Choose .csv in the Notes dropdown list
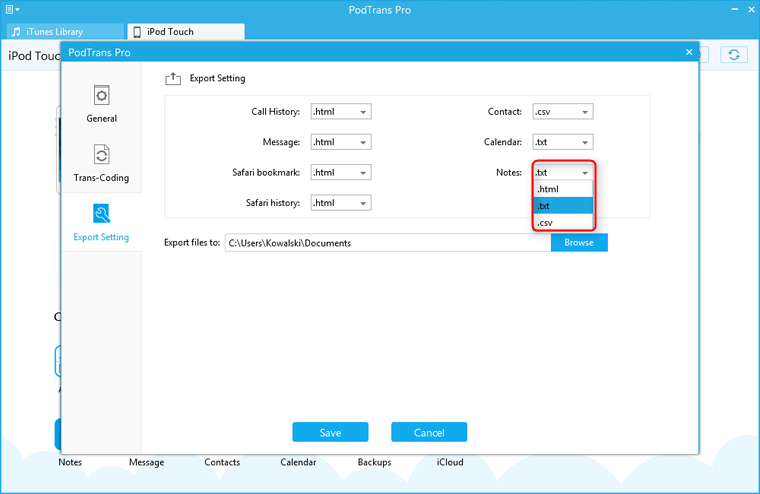The image size is (760, 494). coord(563,222)
